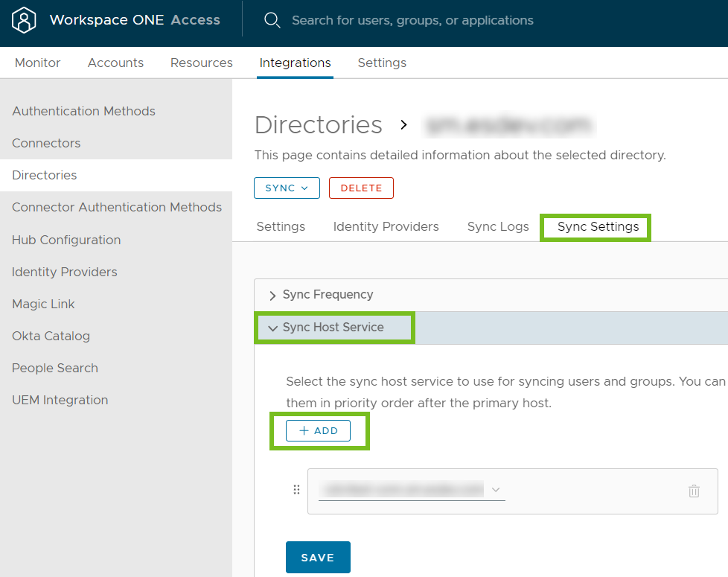Click the search magnifier icon
Viewport: 728px width, 577px height.
(272, 20)
